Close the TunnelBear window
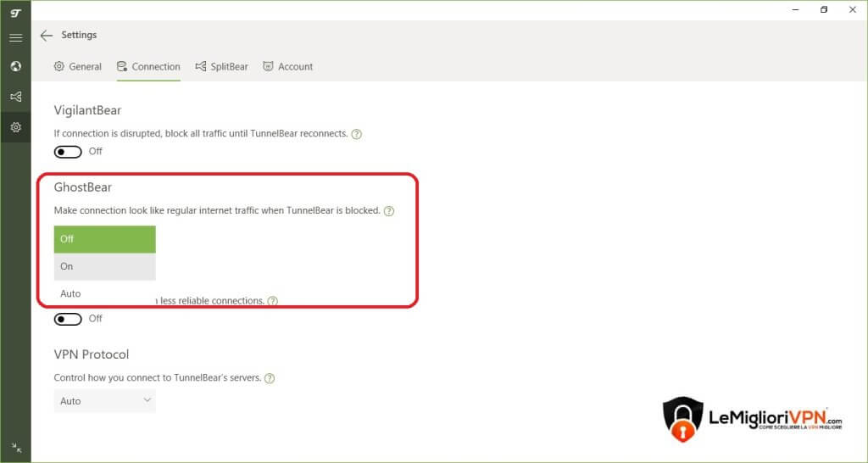The width and height of the screenshot is (868, 463). (x=853, y=10)
